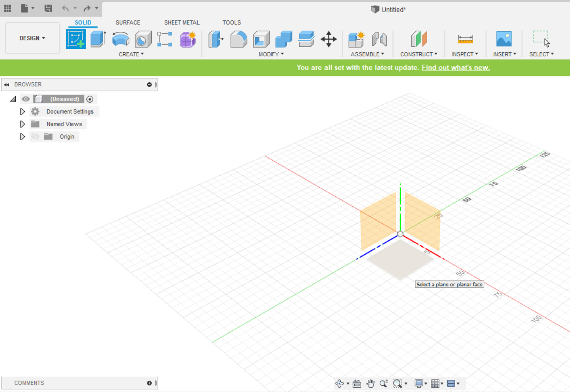Click the Zoom Window icon
This screenshot has height=392, width=570.
(x=397, y=384)
